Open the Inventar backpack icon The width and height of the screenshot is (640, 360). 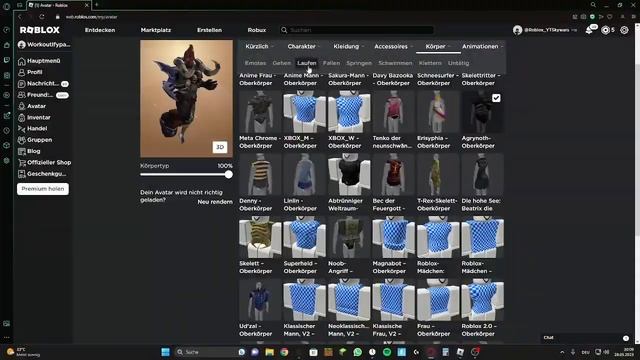[x=22, y=118]
